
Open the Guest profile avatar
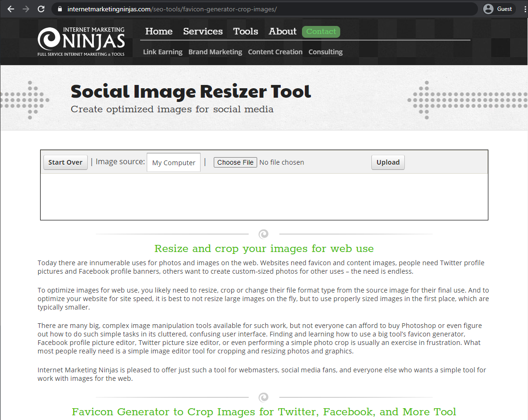tap(488, 9)
